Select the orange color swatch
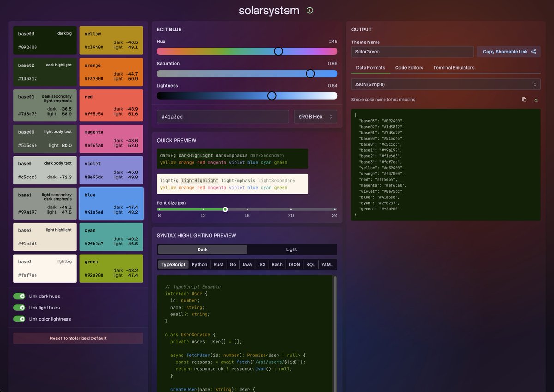Viewport: 554px width, 392px height. pos(111,72)
